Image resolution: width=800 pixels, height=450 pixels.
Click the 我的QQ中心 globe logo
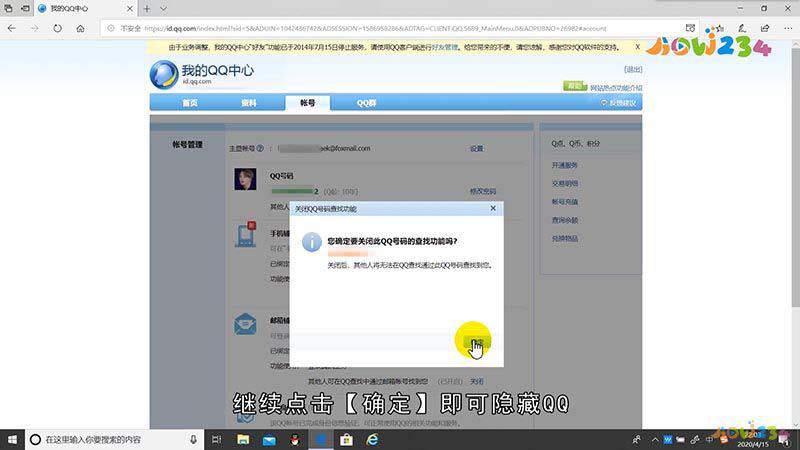tap(164, 74)
